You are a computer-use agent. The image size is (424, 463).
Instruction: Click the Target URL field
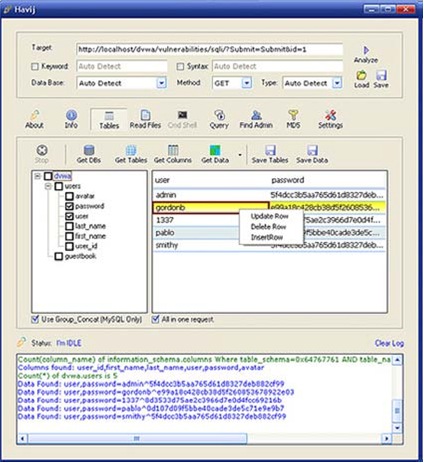coord(210,50)
